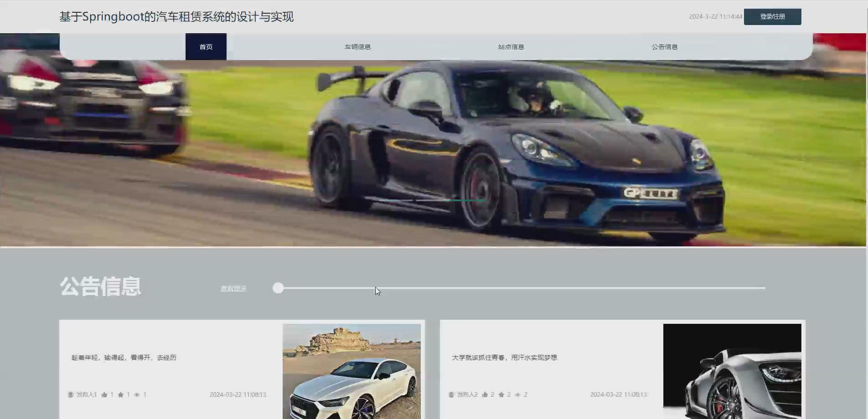Image resolution: width=868 pixels, height=419 pixels.
Task: Click the thumbs-up icon on second announcement
Action: [x=485, y=394]
